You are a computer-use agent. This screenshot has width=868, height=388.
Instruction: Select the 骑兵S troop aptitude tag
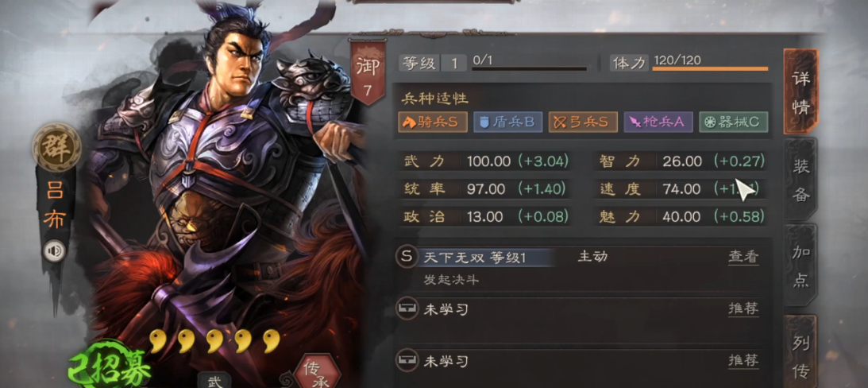tap(432, 122)
